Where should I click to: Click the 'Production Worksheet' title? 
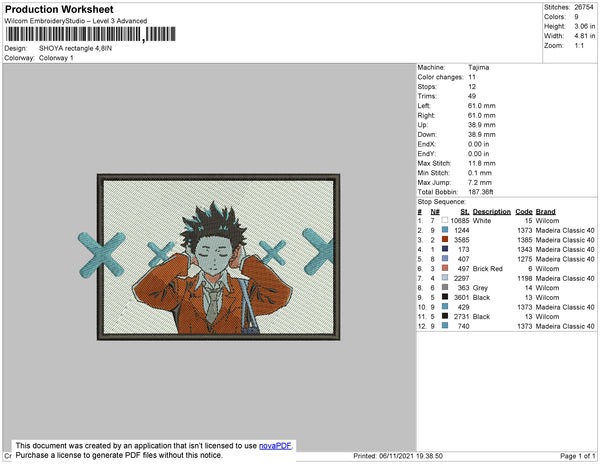59,9
